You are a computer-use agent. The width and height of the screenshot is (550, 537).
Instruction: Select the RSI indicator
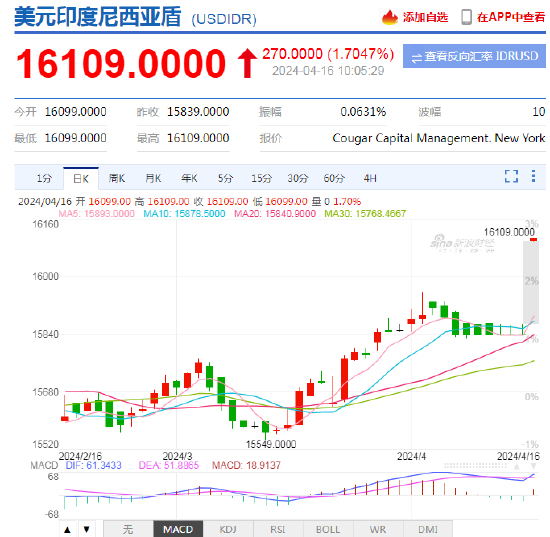278,529
